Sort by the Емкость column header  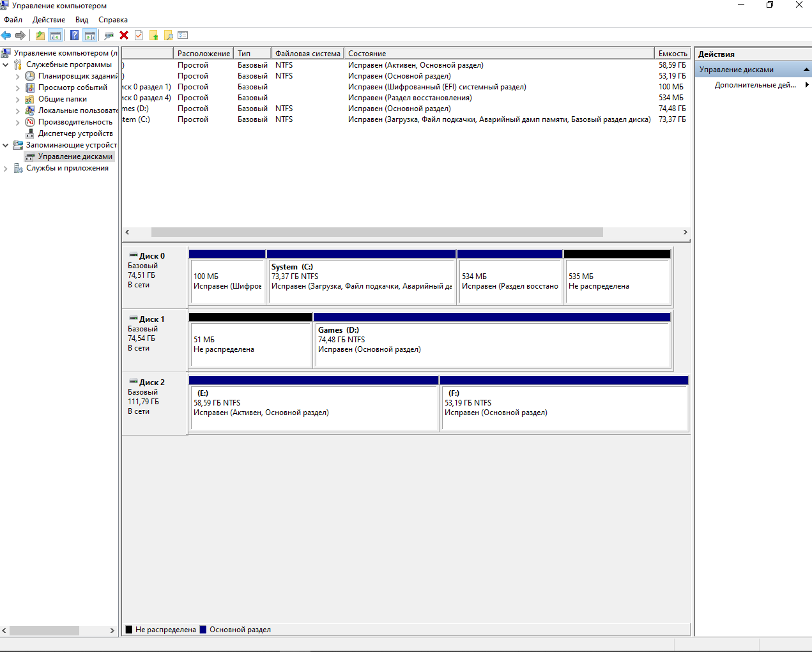point(673,54)
